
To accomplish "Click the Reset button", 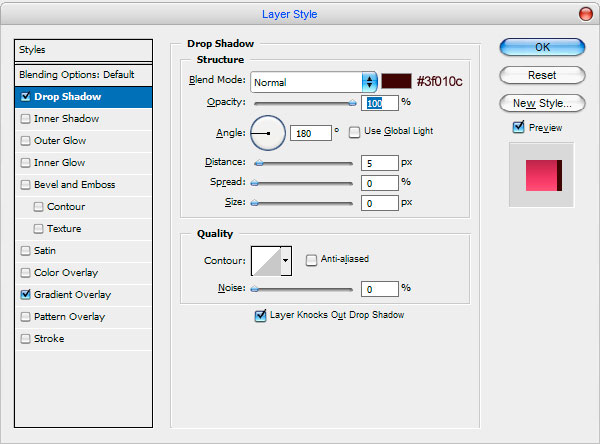I will pyautogui.click(x=542, y=75).
